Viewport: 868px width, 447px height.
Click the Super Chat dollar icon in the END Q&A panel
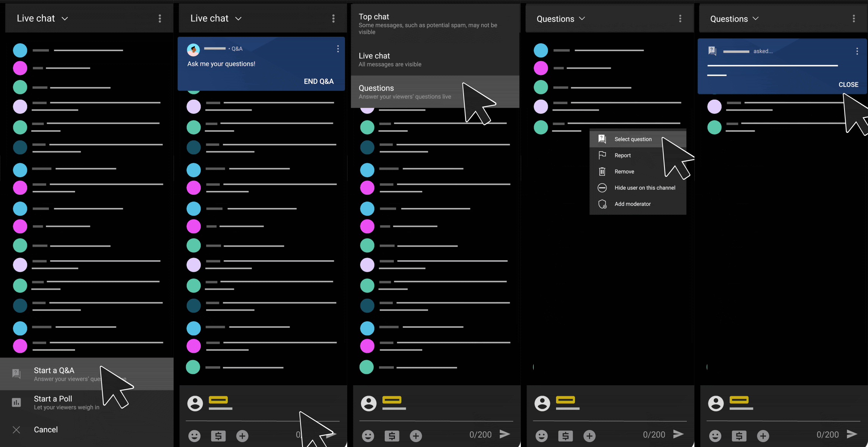(218, 436)
